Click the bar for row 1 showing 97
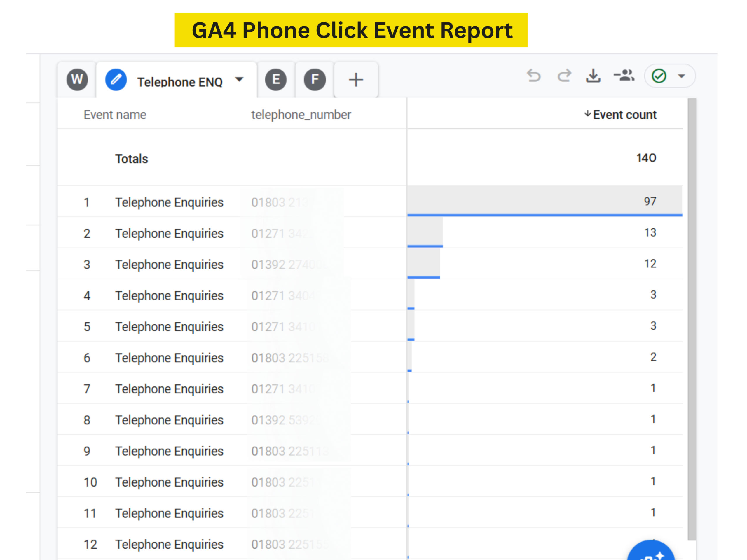 [x=544, y=201]
